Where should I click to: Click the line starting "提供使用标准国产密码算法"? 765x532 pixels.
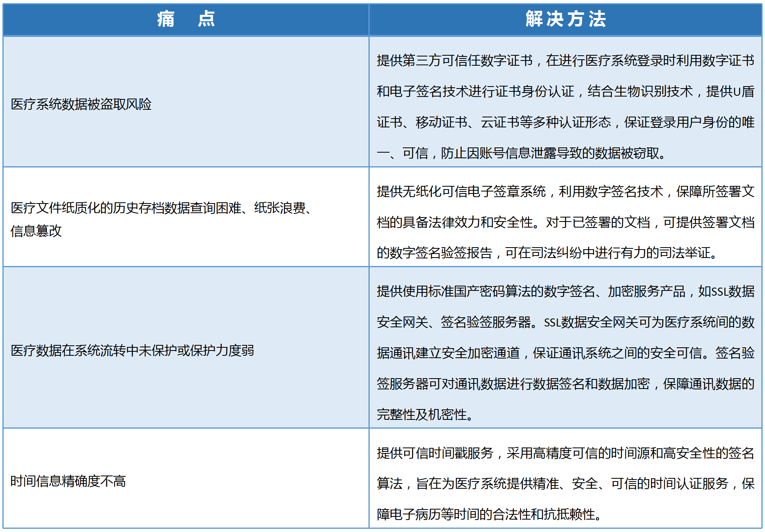pos(565,291)
